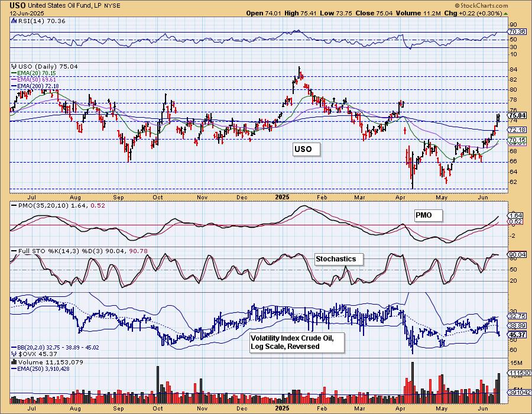Click the Stochastics annotation box
The image size is (532, 414).
(339, 259)
